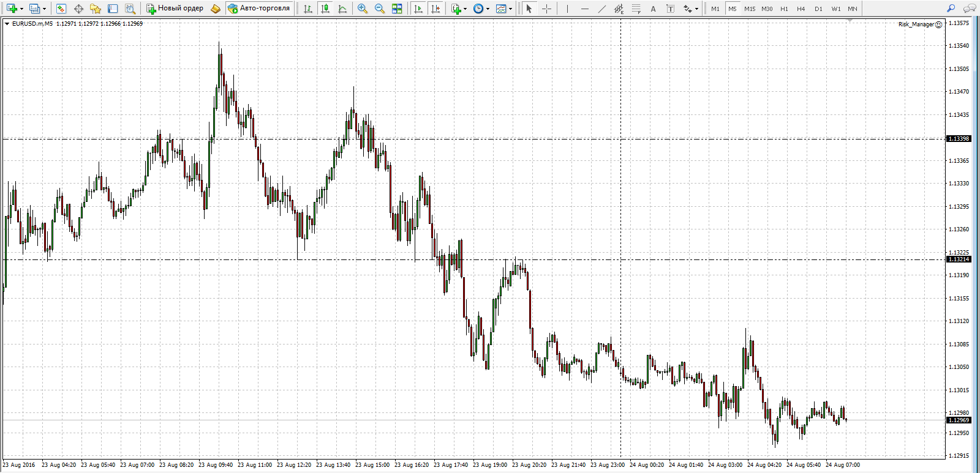Expand the new chart dropdown arrow

click(x=21, y=9)
